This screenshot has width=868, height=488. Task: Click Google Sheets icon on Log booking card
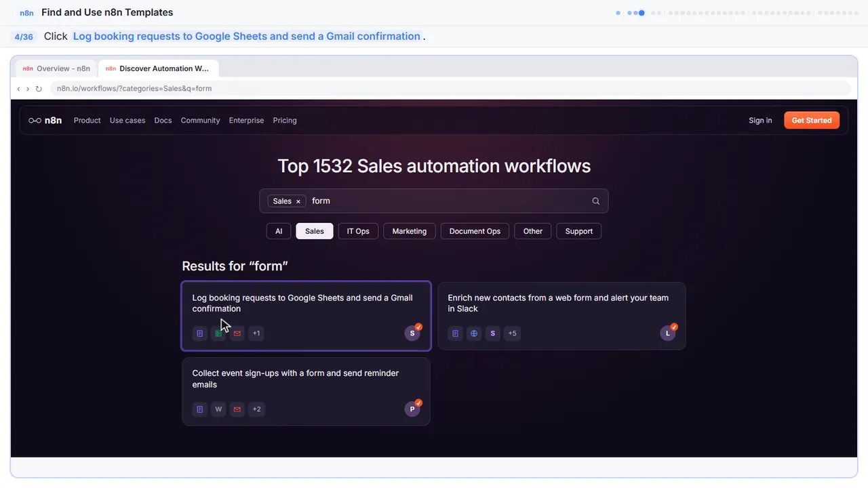coord(218,333)
